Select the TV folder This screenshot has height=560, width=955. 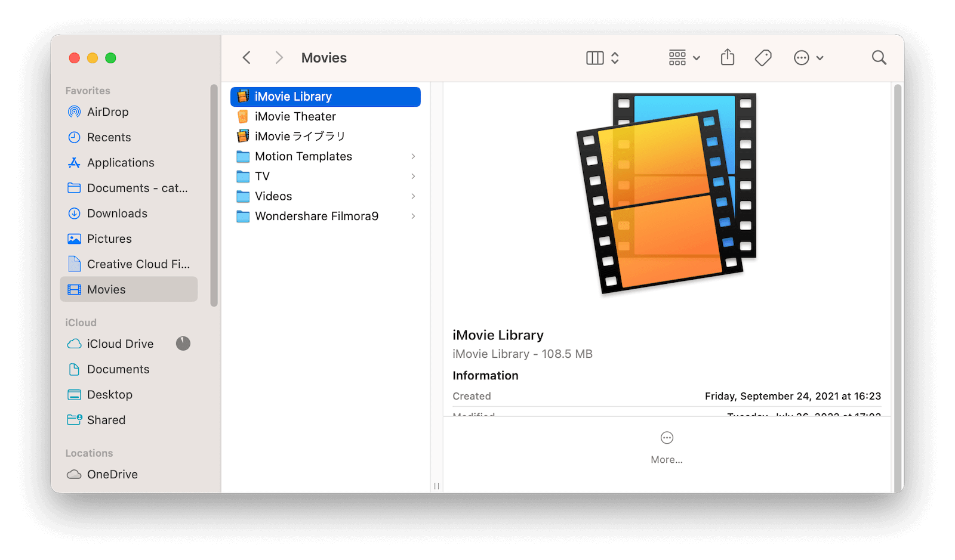[x=325, y=177]
